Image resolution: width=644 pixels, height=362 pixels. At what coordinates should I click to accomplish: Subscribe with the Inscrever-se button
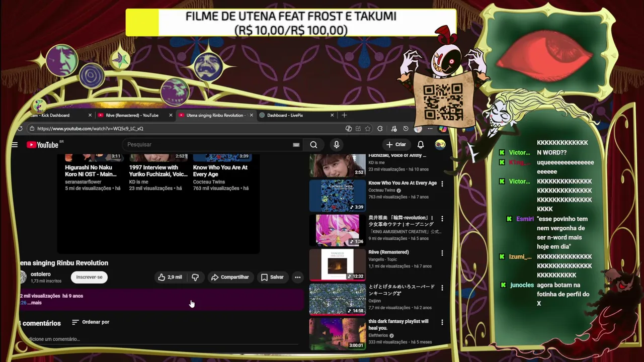point(89,277)
